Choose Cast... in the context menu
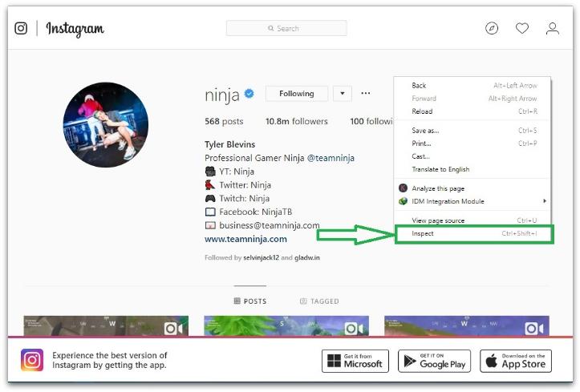Screen dimensions: 580x392 [x=473, y=156]
